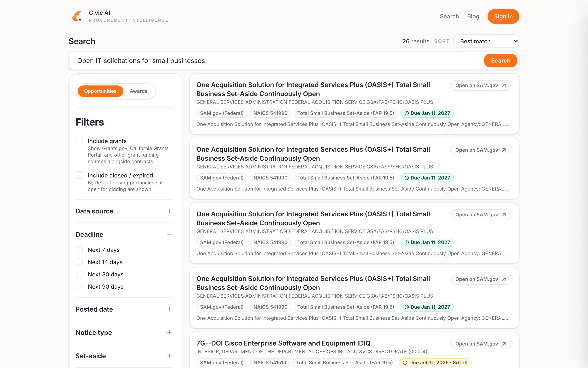Expand the Notice type filter section
588x368 pixels.
pyautogui.click(x=124, y=332)
